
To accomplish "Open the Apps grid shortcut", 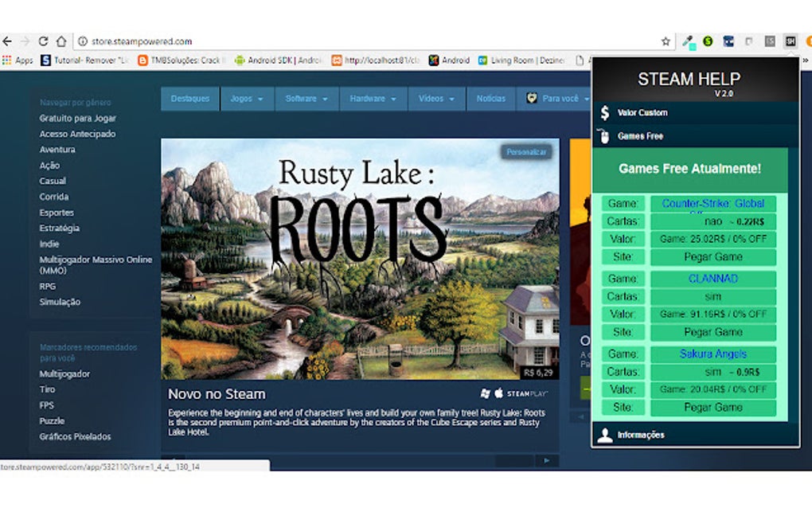I will pos(18,60).
